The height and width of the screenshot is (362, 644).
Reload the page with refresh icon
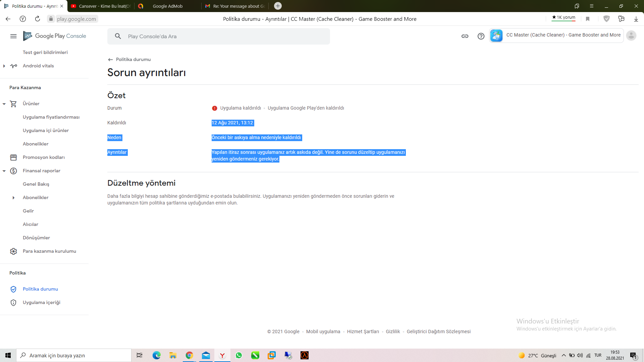pos(38,19)
